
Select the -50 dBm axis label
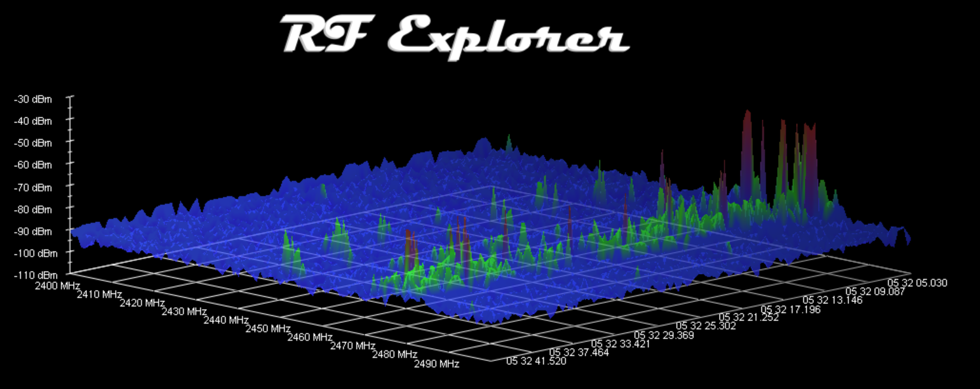(x=34, y=143)
